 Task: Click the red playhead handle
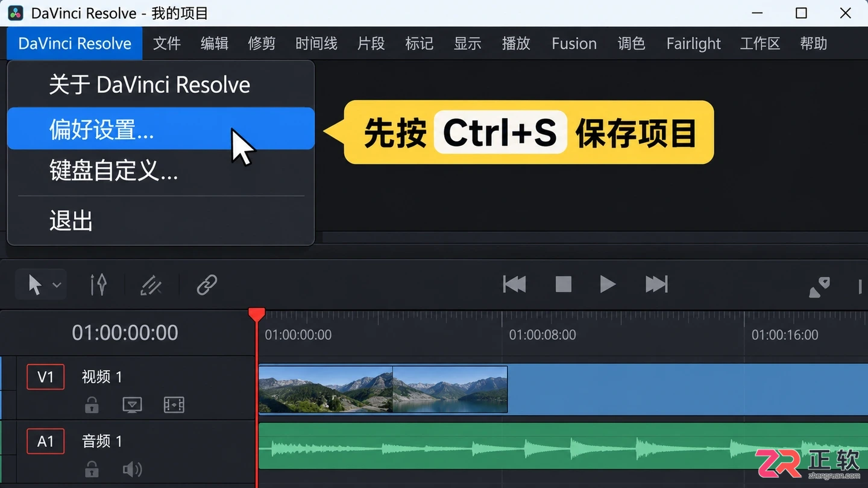click(x=257, y=314)
